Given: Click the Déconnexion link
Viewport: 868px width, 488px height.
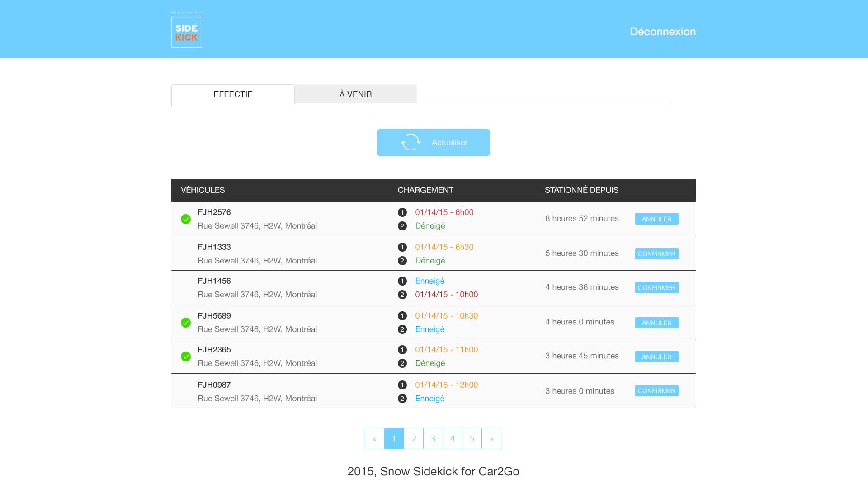Looking at the screenshot, I should (663, 32).
